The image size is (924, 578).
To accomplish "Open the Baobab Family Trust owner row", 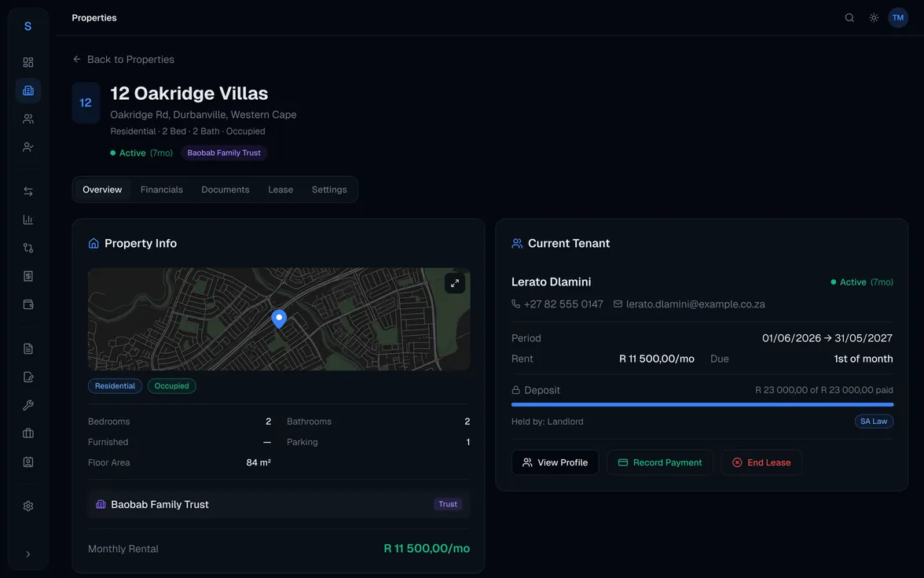I will point(279,504).
